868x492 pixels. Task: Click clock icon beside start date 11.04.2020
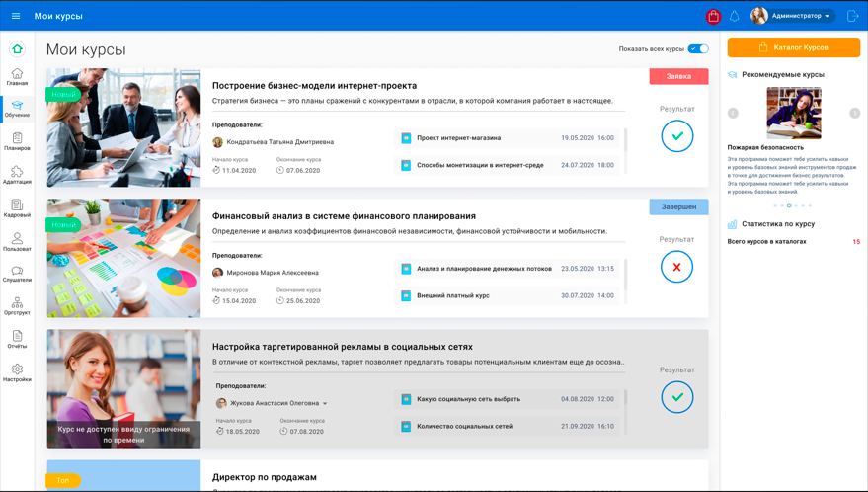(216, 170)
